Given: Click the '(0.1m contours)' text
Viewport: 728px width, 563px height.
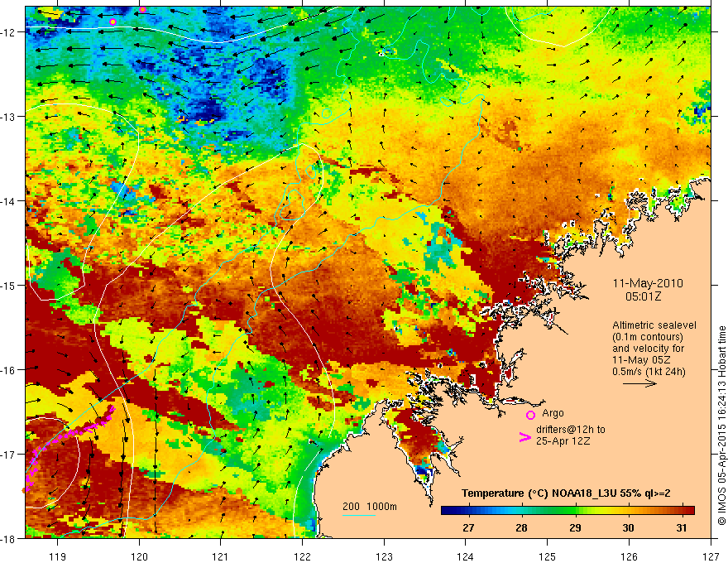Looking at the screenshot, I should [648, 337].
